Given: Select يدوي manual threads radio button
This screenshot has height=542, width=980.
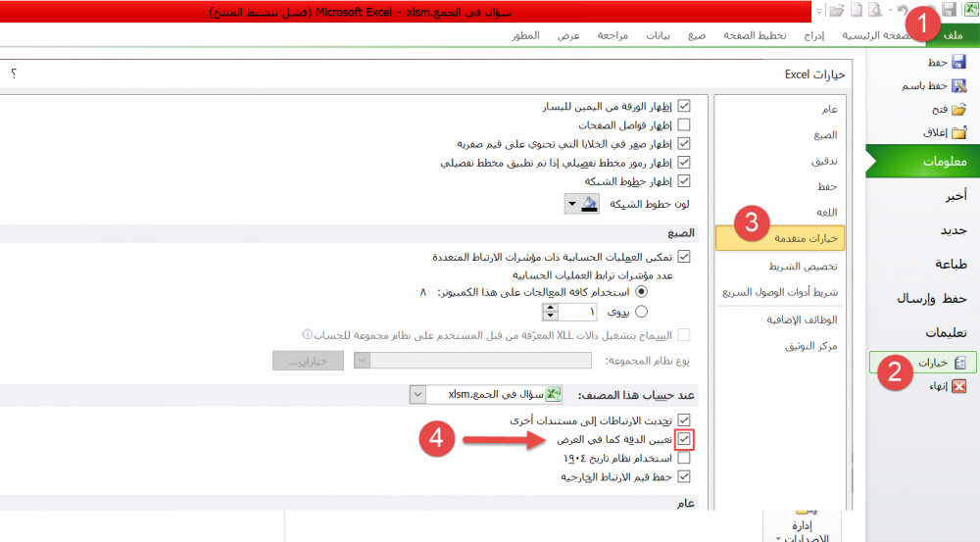Looking at the screenshot, I should 641,312.
